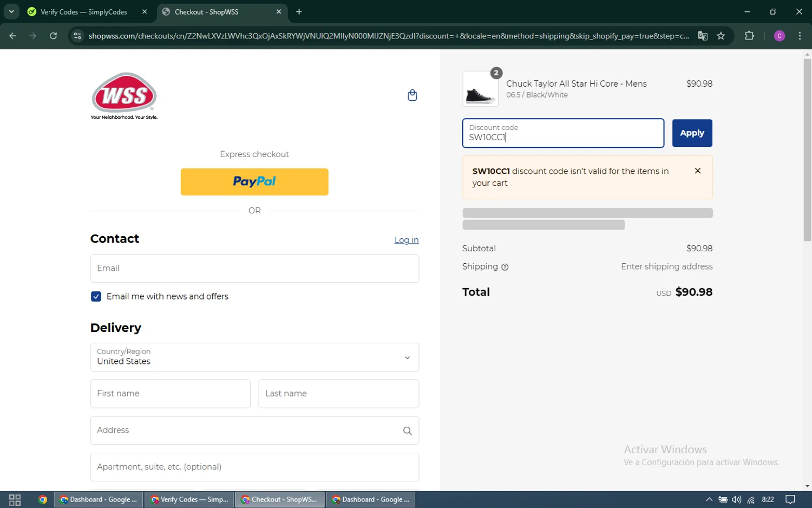Click the Apartment, suite, etc. field
Viewport: 812px width, 508px height.
pyautogui.click(x=254, y=467)
